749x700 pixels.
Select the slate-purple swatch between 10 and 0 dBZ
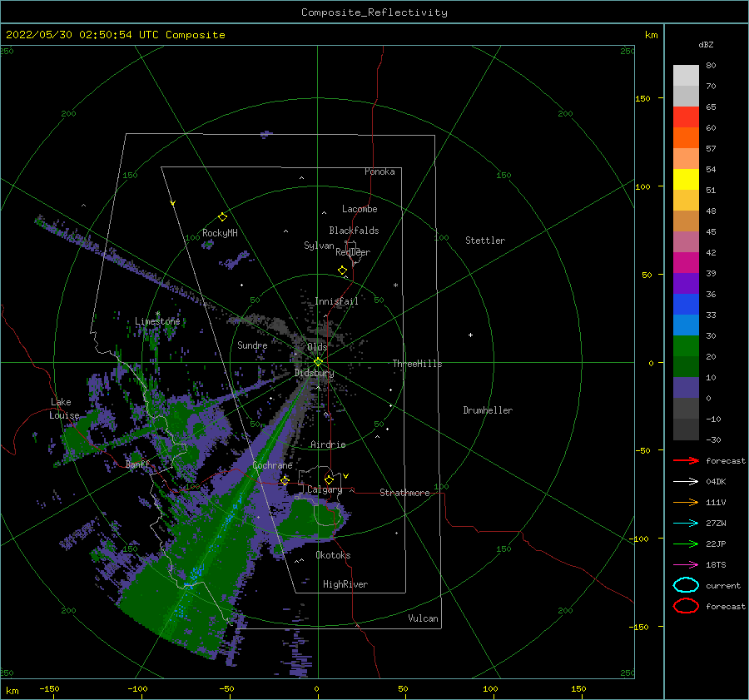pyautogui.click(x=686, y=388)
